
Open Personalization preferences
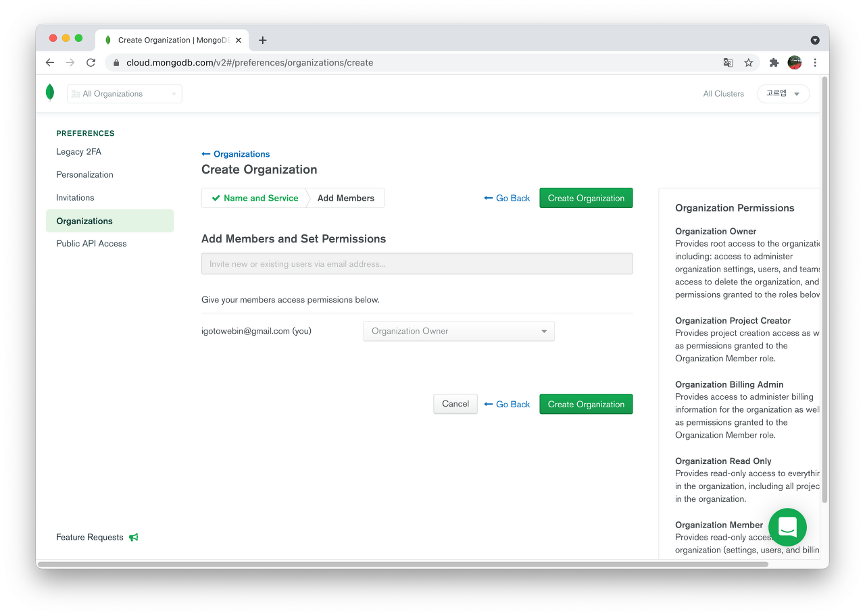[84, 175]
